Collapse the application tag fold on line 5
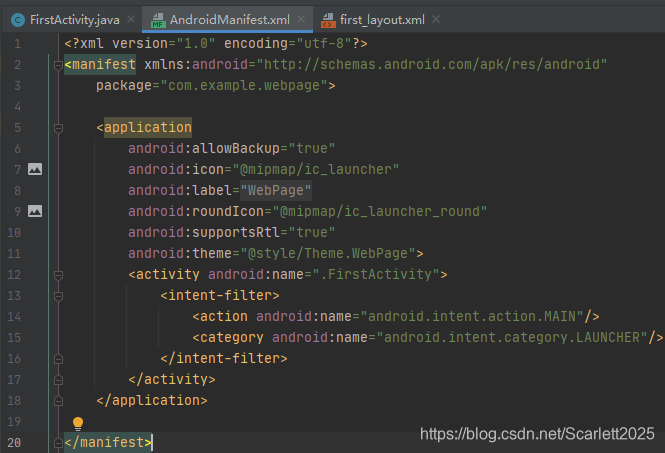 59,128
